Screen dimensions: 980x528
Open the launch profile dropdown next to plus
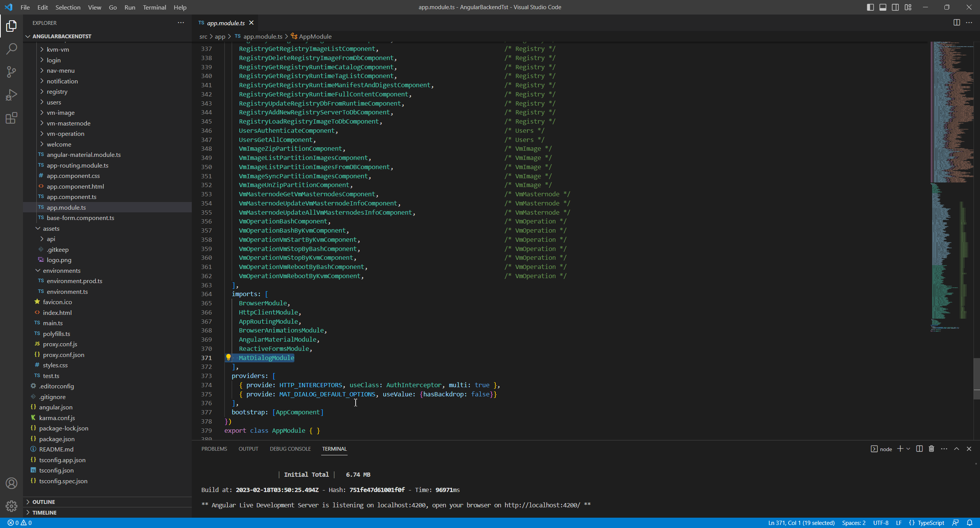tap(908, 449)
